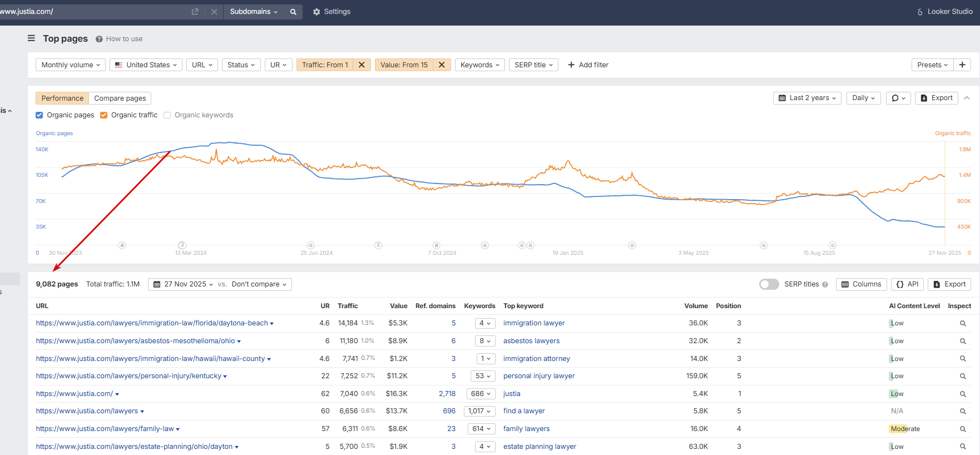Inspect the justia.com homepage row

point(963,394)
